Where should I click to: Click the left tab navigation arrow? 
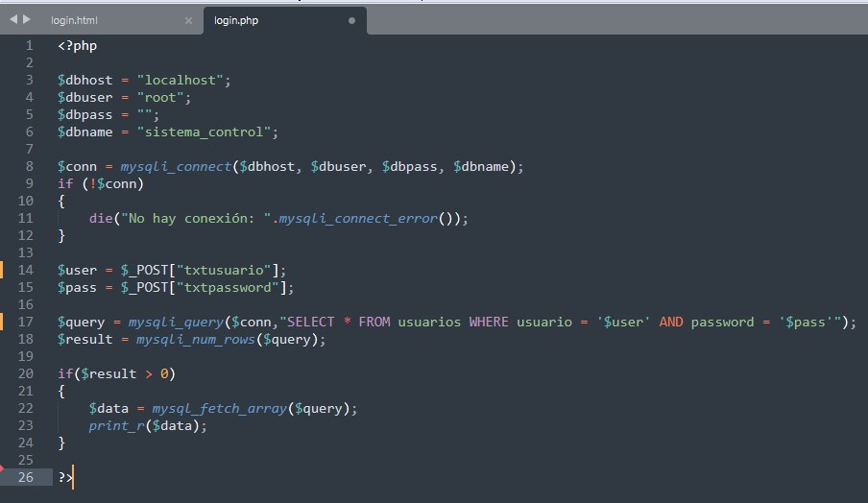click(x=13, y=20)
